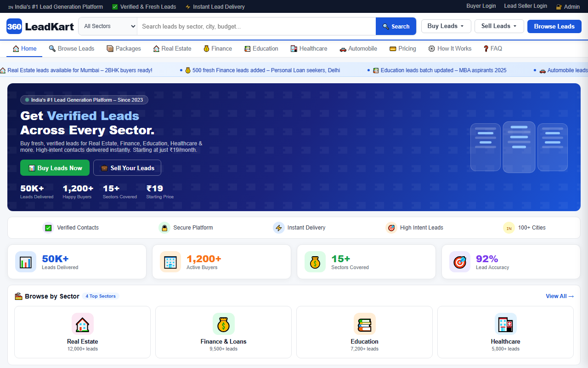Click the blue Search button
Viewport: 588px width, 368px height.
click(396, 26)
